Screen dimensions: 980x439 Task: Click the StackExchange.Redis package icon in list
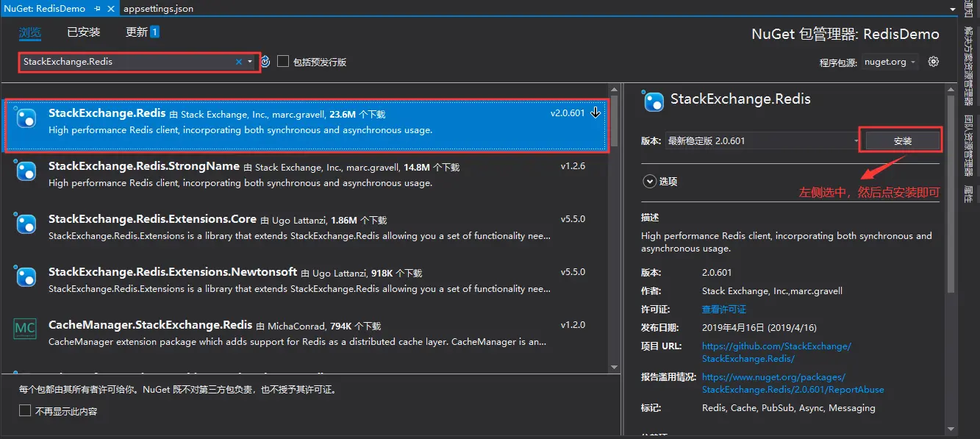click(26, 118)
